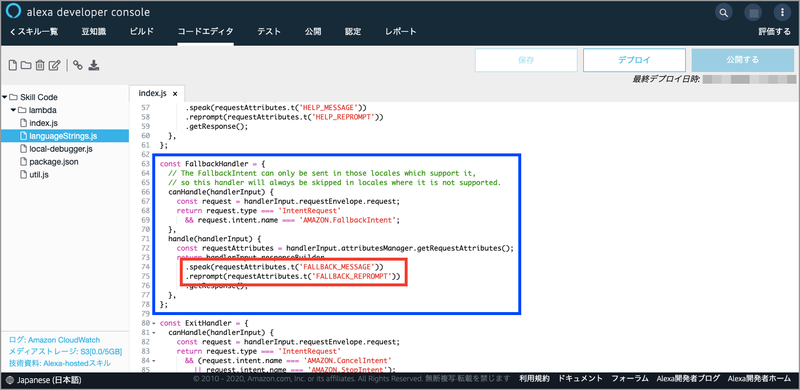Go back to スキル一覧
Screen dimensions: 800x390
click(34, 32)
